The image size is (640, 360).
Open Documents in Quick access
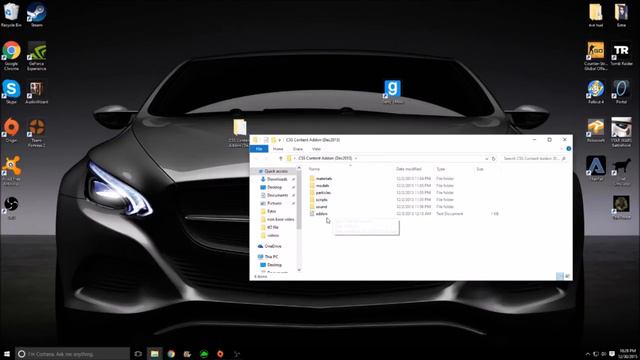click(x=277, y=195)
